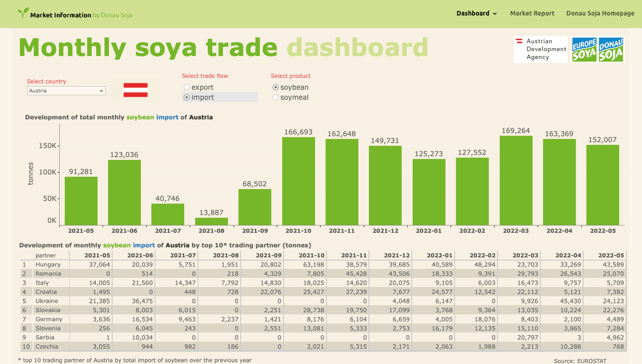Image resolution: width=642 pixels, height=364 pixels.
Task: Click the Source: EUROSTAT text
Action: click(x=580, y=361)
